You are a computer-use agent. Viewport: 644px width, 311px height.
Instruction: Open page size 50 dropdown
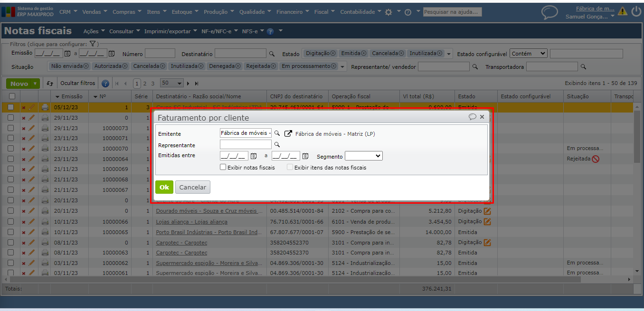pyautogui.click(x=171, y=83)
